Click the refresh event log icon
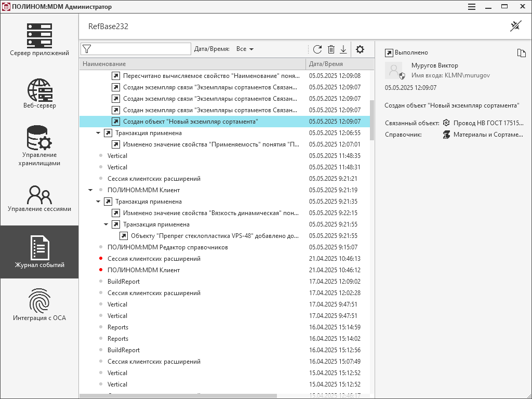The image size is (532, 399). pos(317,49)
